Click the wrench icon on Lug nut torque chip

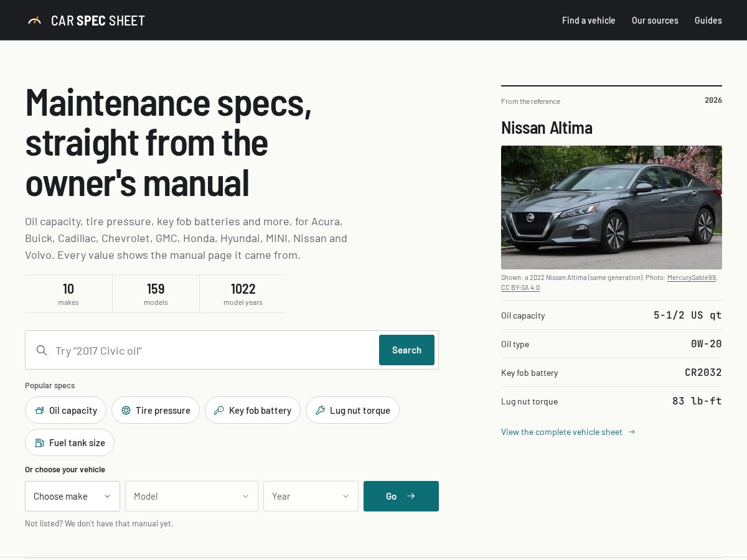320,411
